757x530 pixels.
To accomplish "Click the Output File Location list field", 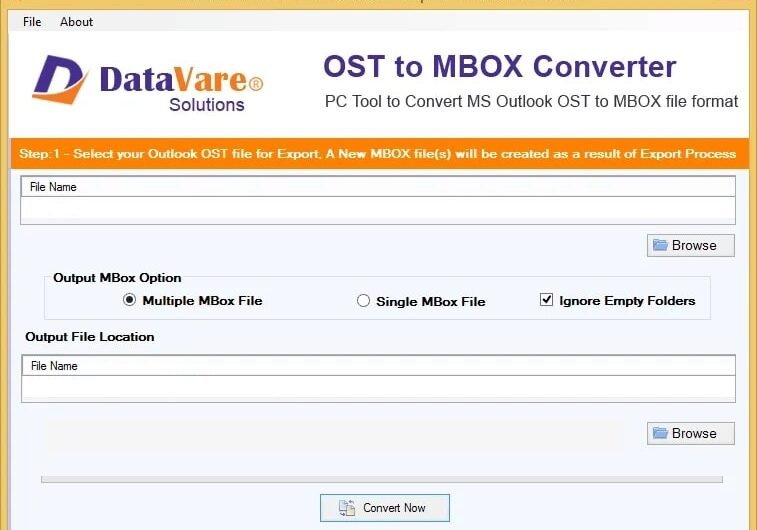I will coord(378,388).
